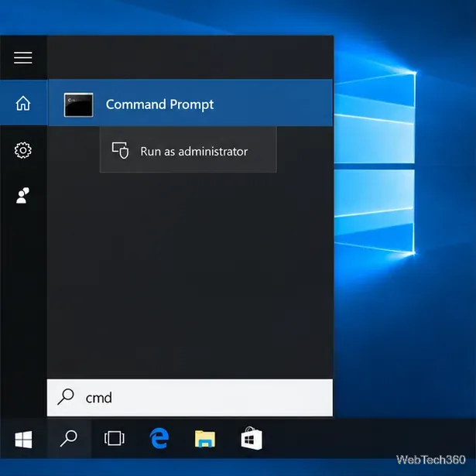The height and width of the screenshot is (476, 476).
Task: Open the Command Prompt search result
Action: [190, 103]
